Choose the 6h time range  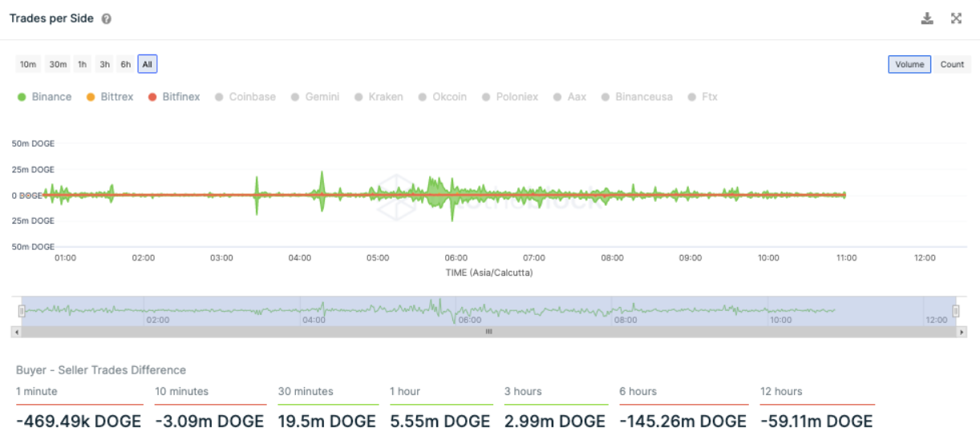pyautogui.click(x=126, y=64)
